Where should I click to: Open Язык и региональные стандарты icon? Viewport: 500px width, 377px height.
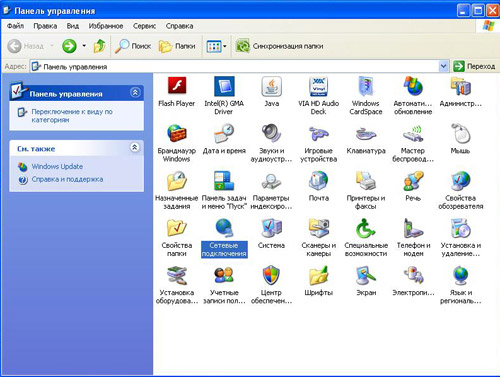point(460,276)
